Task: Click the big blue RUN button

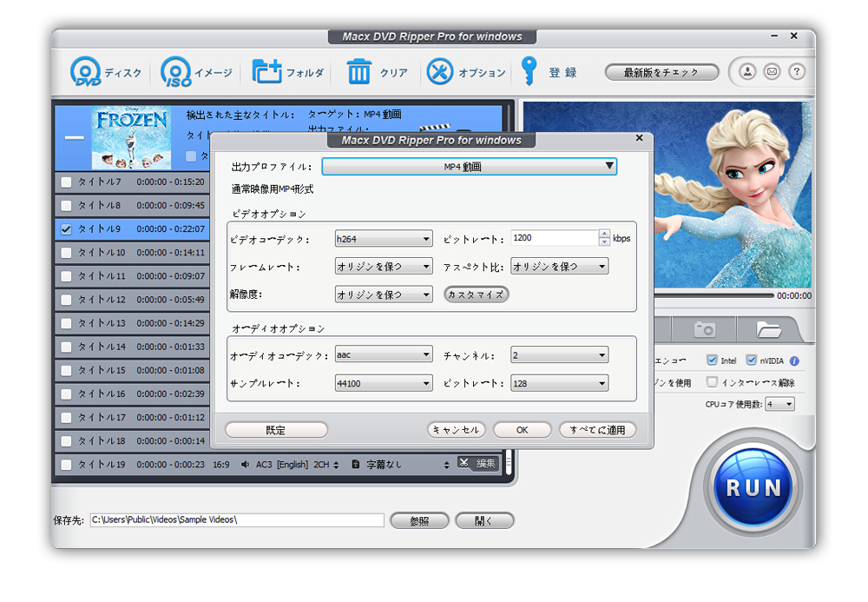Action: coord(753,487)
